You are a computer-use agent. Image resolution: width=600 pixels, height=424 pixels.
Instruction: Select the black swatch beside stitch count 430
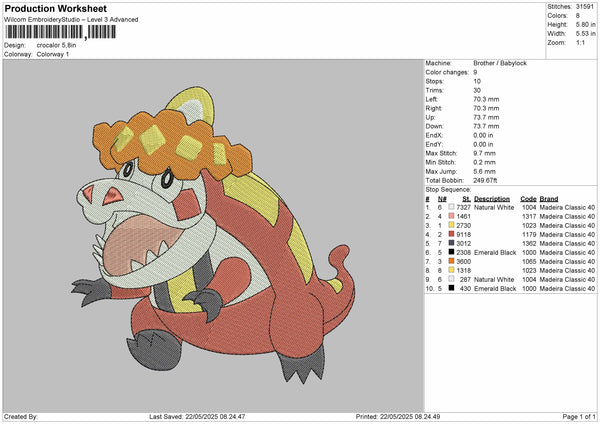452,288
